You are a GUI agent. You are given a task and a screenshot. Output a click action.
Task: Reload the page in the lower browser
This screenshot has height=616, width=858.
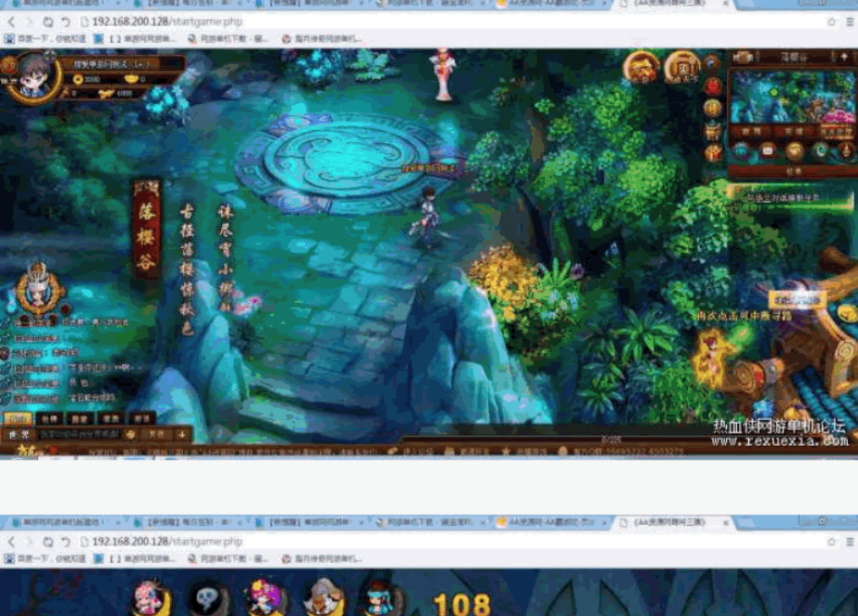click(48, 542)
